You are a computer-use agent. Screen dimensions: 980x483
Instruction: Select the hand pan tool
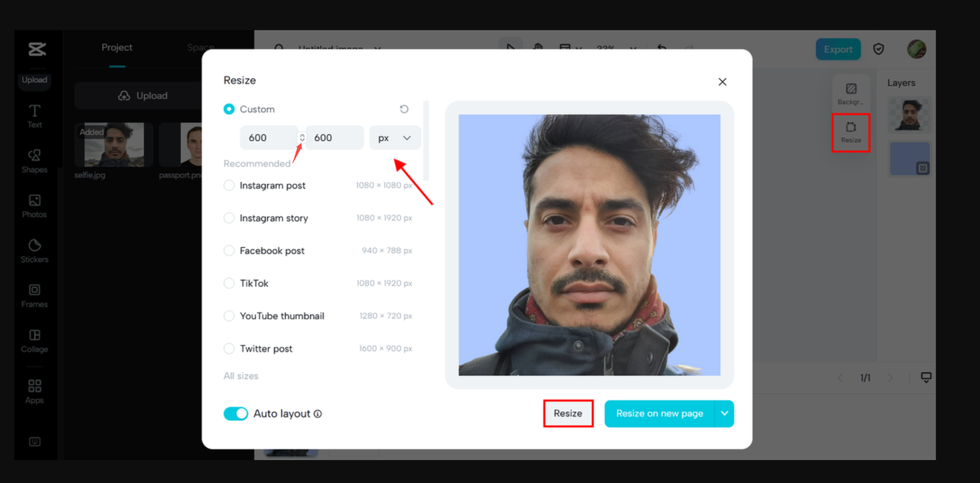tap(537, 48)
